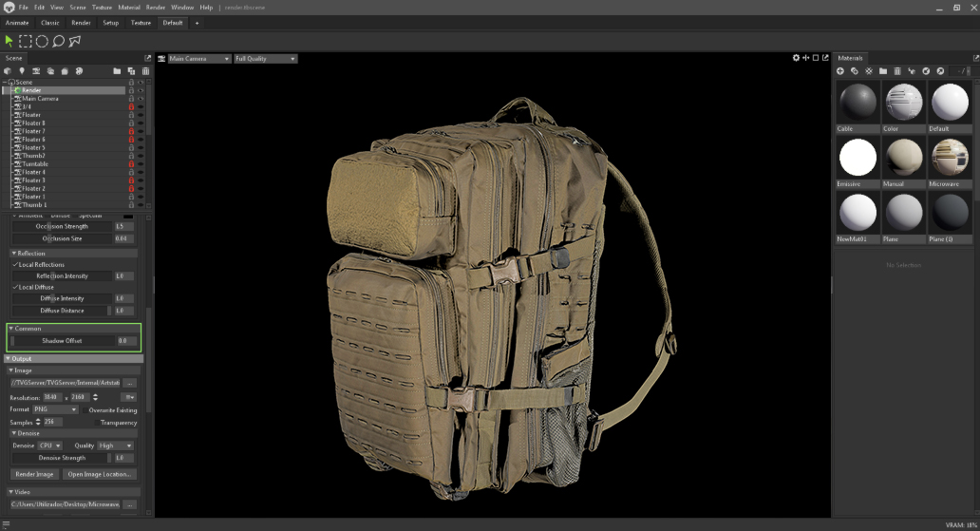Switch to the Texture workspace tab
Viewport: 980px width, 531px height.
(141, 23)
